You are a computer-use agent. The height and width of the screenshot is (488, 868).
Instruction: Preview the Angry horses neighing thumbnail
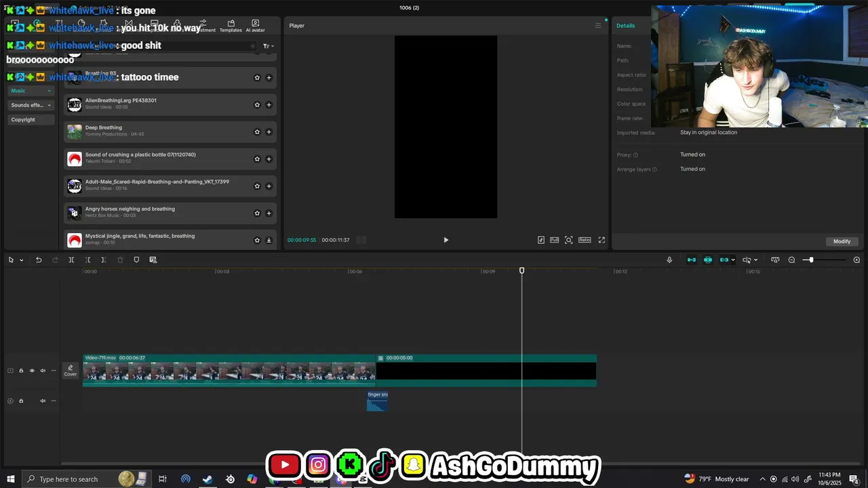click(x=75, y=213)
